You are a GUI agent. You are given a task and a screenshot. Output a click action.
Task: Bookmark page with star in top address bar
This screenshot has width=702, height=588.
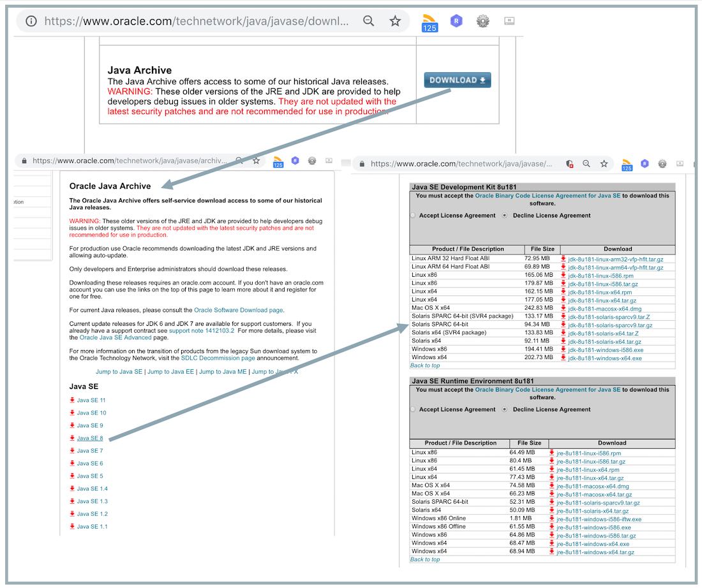(x=395, y=21)
